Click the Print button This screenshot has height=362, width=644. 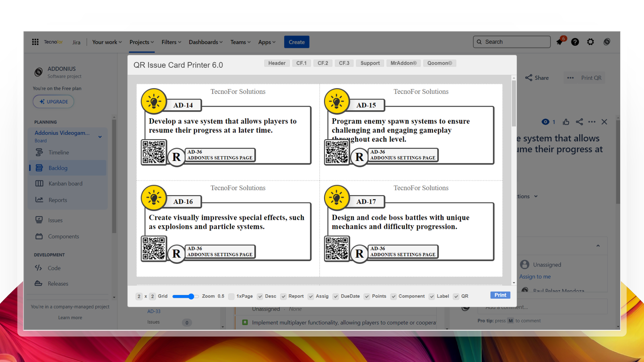(x=500, y=295)
